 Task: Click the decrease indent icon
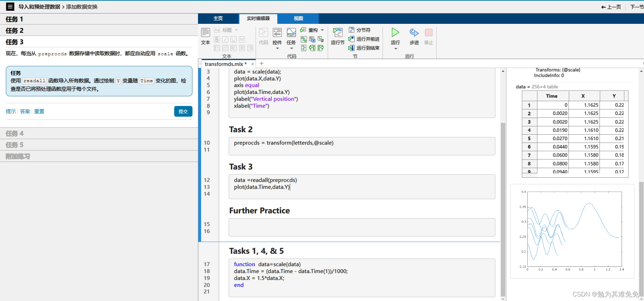pos(321,48)
